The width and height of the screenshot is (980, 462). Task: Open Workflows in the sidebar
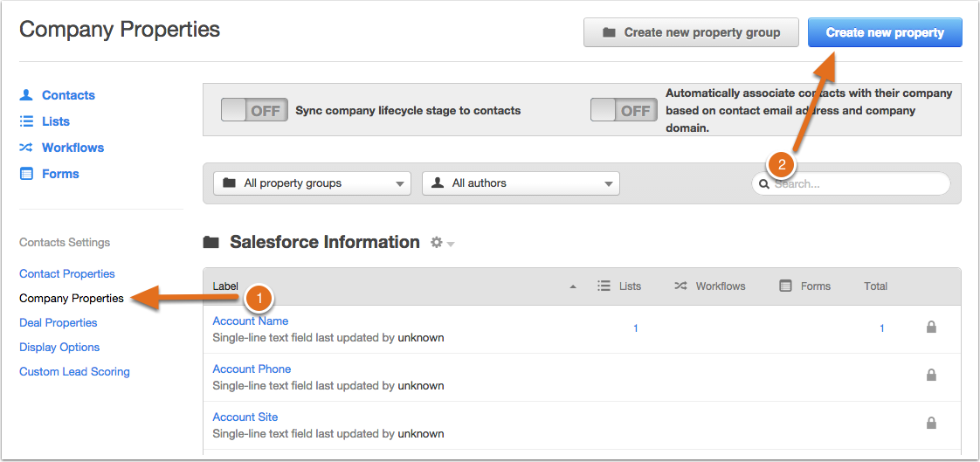click(x=72, y=148)
